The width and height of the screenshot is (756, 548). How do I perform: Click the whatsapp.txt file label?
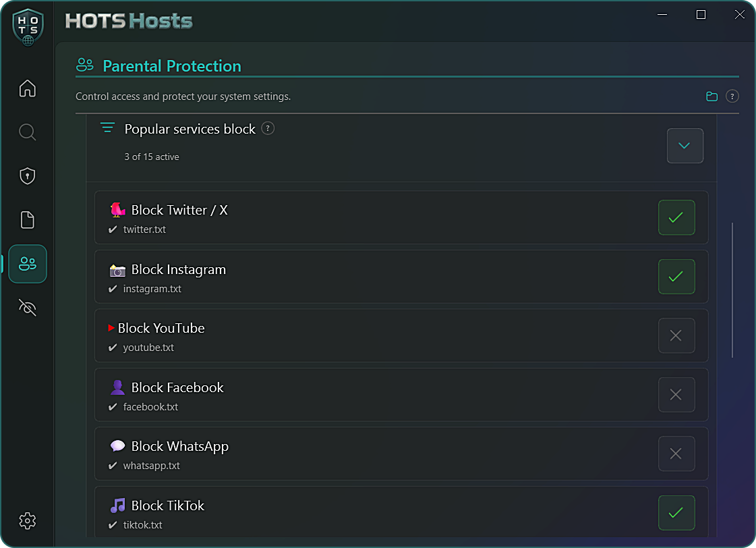pos(151,466)
